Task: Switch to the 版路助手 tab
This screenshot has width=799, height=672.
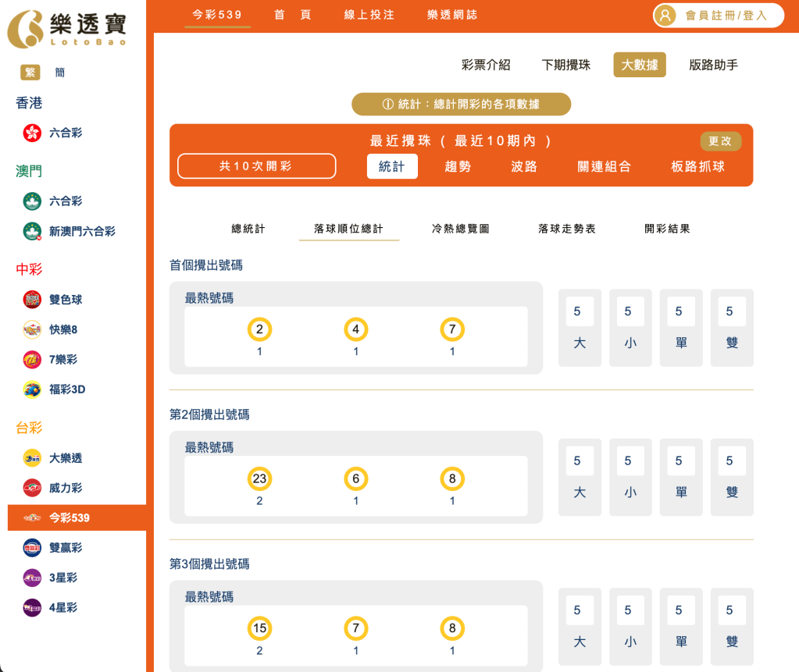Action: (x=712, y=65)
